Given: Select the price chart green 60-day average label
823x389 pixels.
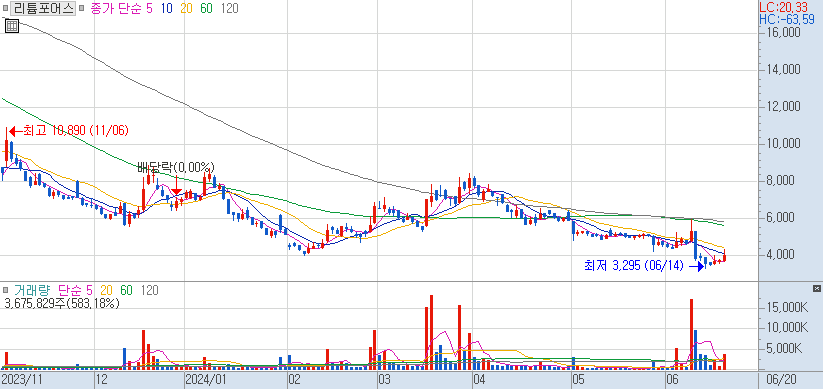Looking at the screenshot, I should (206, 8).
